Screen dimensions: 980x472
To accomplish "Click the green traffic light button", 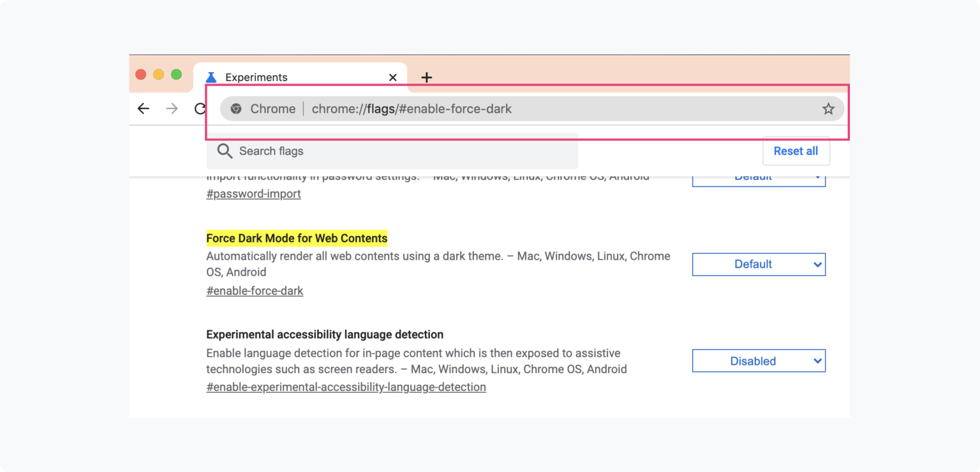I will [x=176, y=74].
